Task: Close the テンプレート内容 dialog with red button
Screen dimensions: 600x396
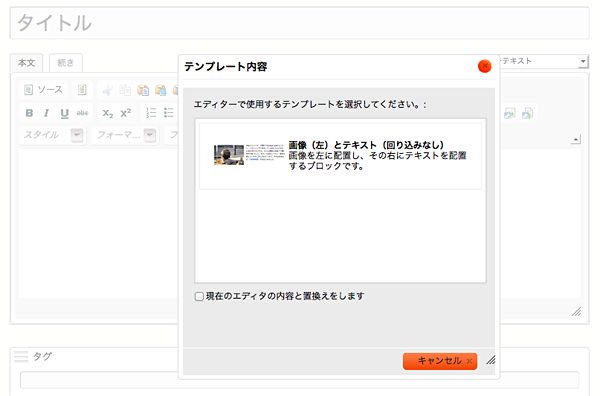Action: click(x=484, y=66)
